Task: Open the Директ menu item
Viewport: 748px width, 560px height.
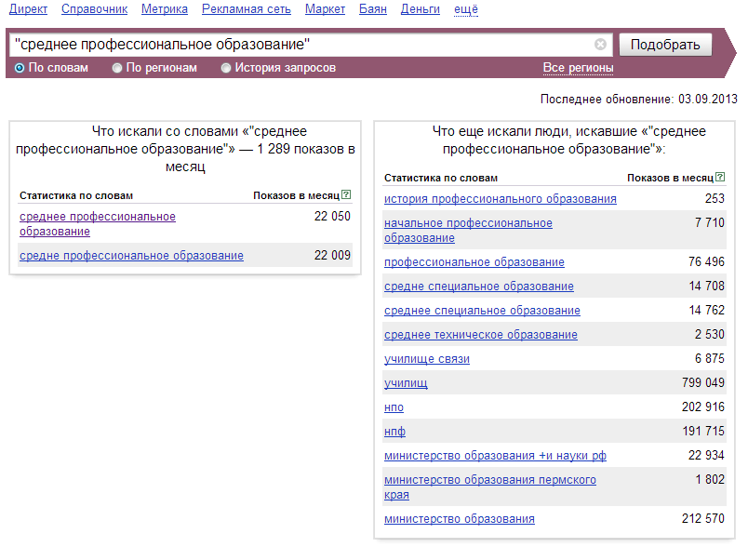Action: point(28,9)
